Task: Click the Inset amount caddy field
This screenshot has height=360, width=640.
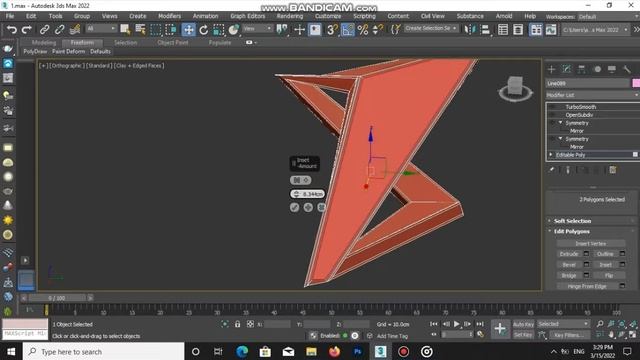Action: (308, 194)
